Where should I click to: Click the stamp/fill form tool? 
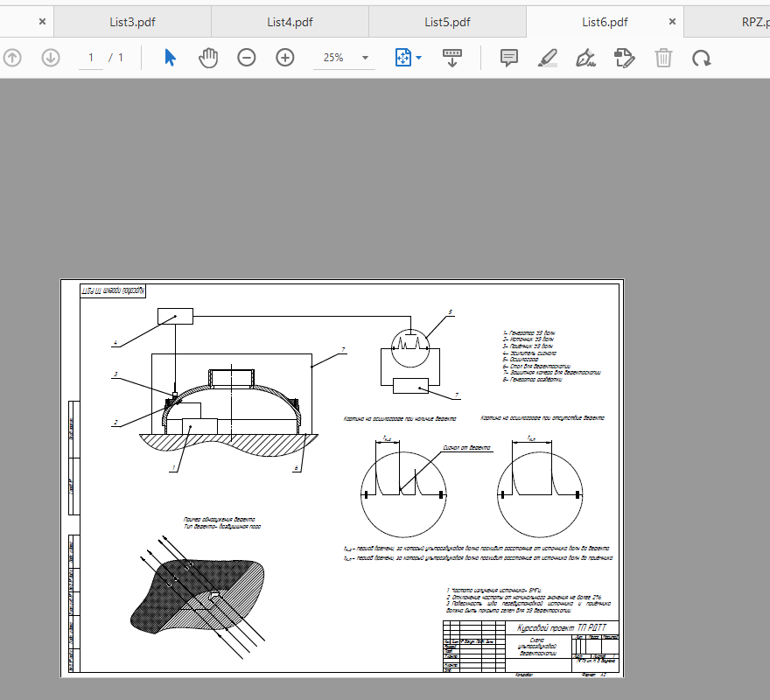pyautogui.click(x=625, y=58)
